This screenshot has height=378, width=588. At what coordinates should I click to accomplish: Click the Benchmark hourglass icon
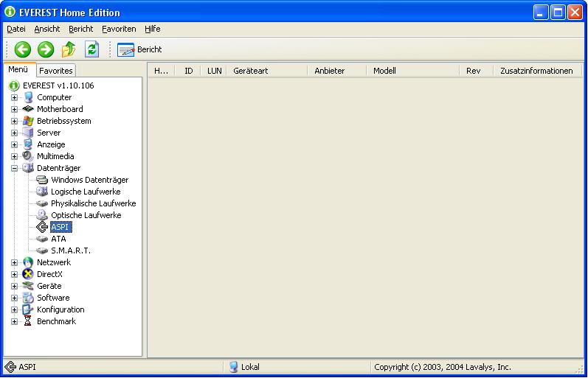click(28, 321)
